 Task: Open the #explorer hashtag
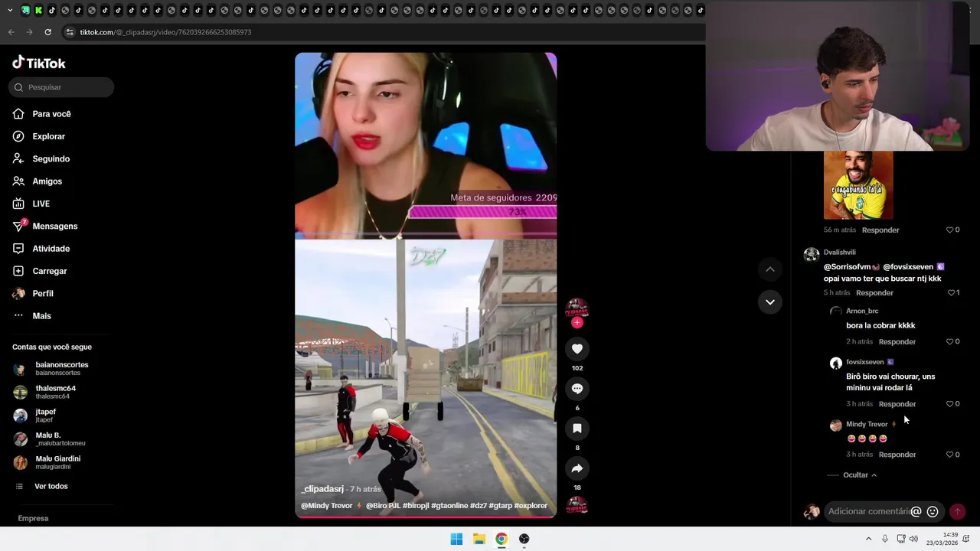(x=531, y=506)
